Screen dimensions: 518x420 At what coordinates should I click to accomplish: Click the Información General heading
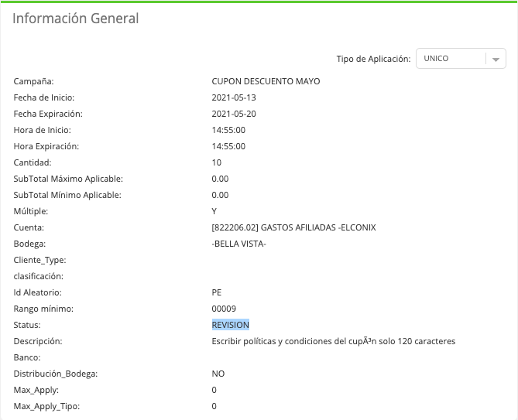[x=76, y=19]
